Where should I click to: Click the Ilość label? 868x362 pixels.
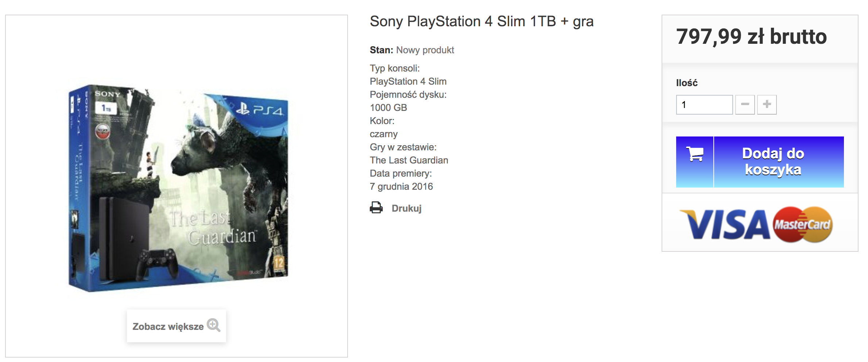[687, 83]
